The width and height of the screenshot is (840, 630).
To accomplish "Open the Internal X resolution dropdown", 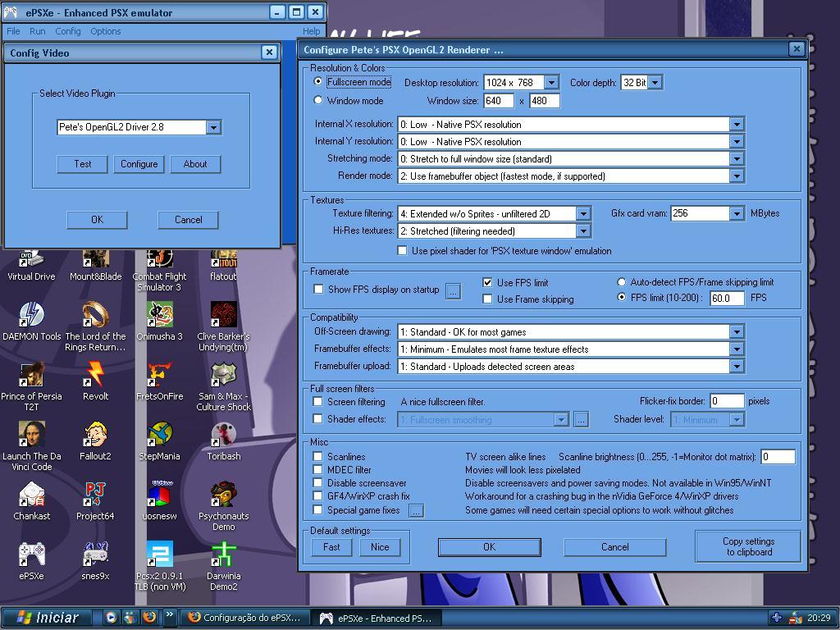I will click(737, 125).
